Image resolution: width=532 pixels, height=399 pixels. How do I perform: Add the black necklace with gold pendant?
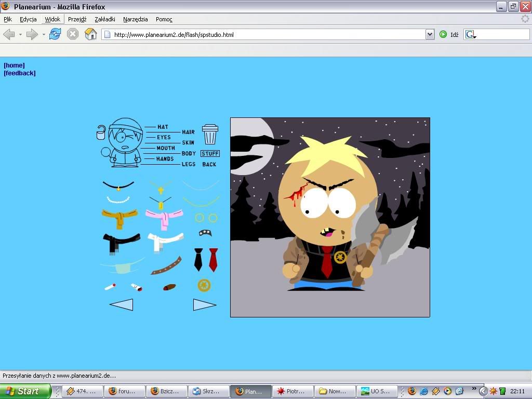pyautogui.click(x=118, y=185)
